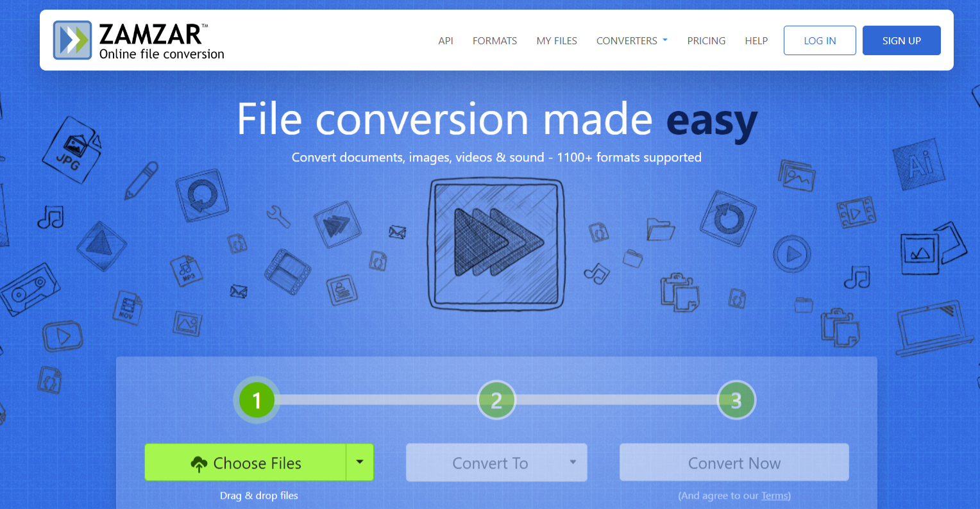Screen dimensions: 980x509
Task: Select step 3 circle
Action: pos(736,400)
